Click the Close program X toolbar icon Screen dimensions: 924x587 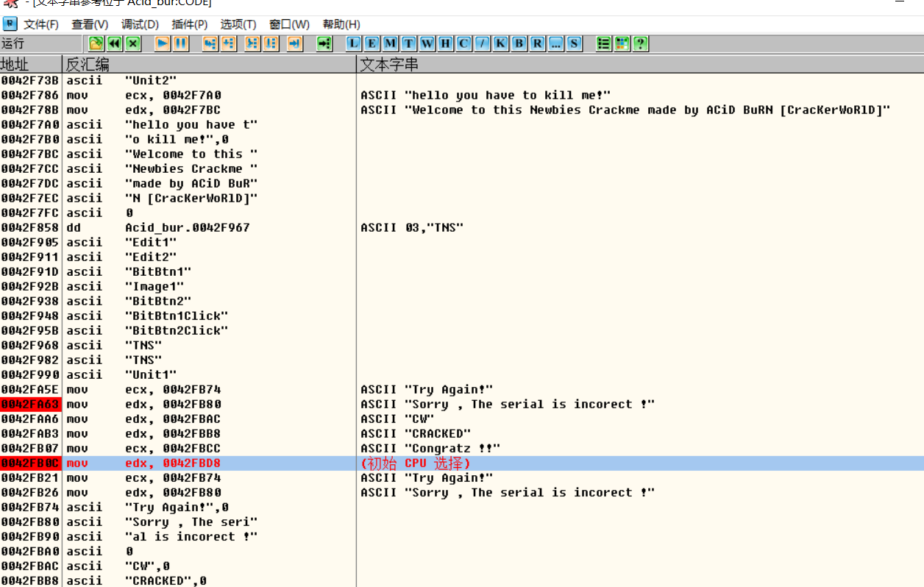133,43
